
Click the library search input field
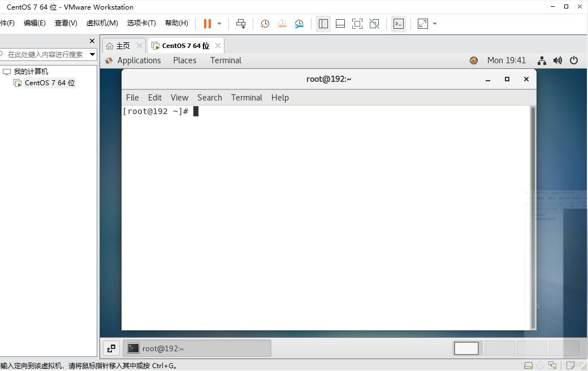[x=45, y=55]
